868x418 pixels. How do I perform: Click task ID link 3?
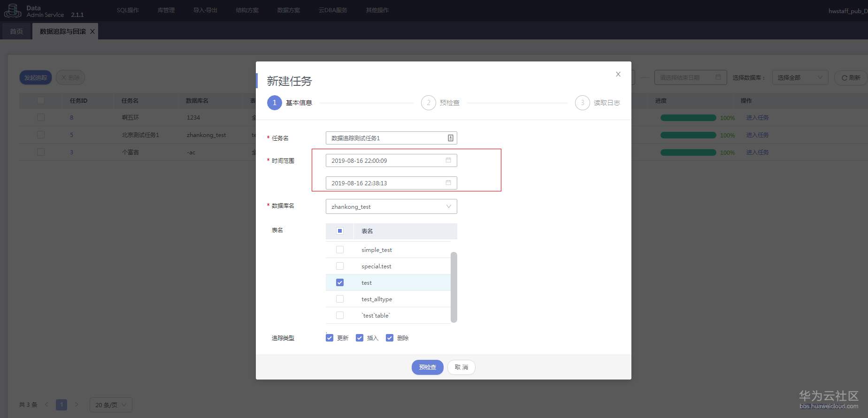tap(72, 152)
